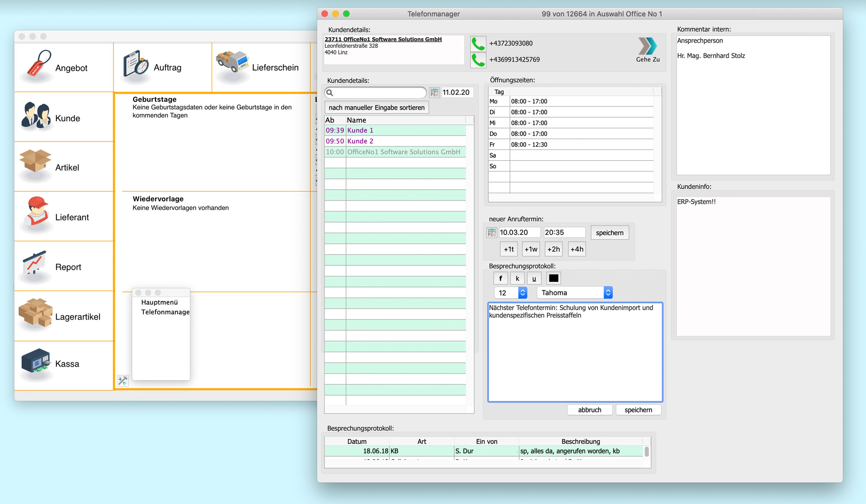The height and width of the screenshot is (504, 866).
Task: Open the Lieferschein truck icon
Action: point(232,63)
